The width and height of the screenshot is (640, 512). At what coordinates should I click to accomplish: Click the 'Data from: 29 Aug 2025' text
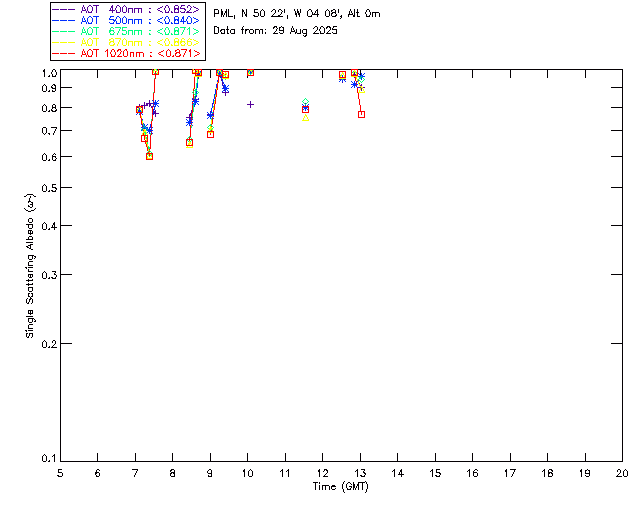[276, 31]
